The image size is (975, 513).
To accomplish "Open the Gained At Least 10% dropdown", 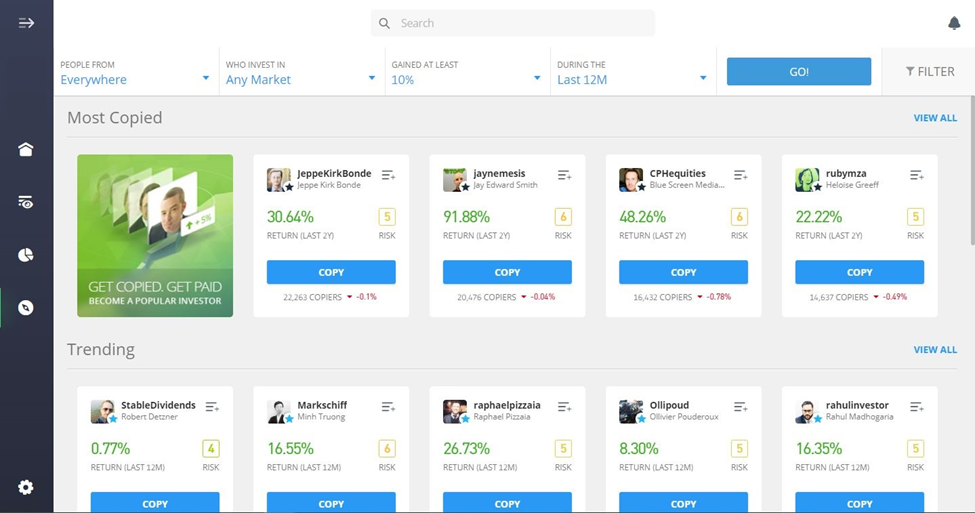I will [468, 72].
